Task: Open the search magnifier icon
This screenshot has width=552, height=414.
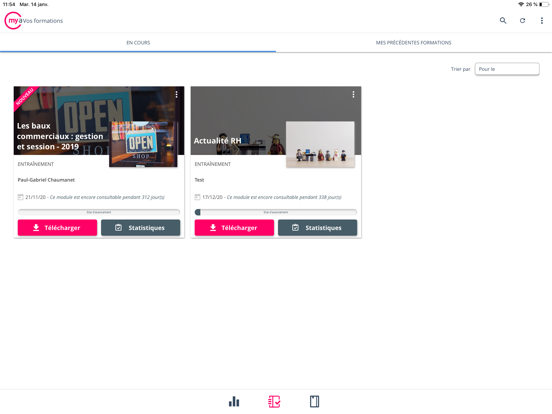Action: (503, 20)
